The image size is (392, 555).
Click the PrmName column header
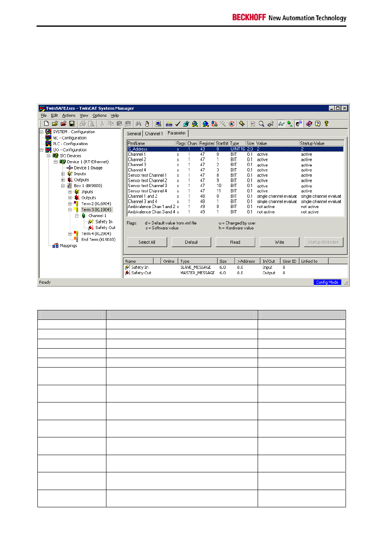point(151,143)
